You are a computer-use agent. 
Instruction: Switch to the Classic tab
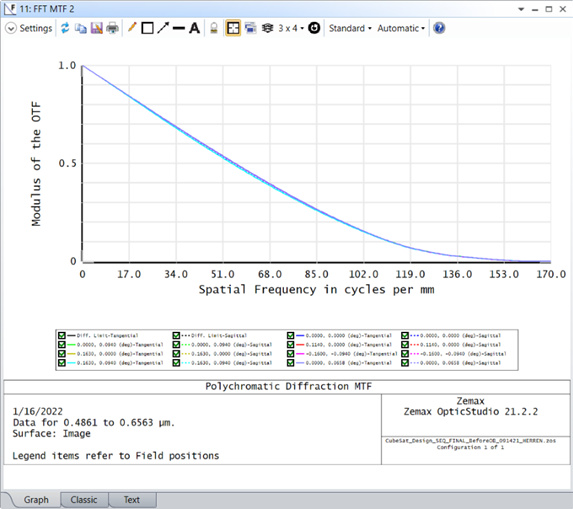[x=84, y=499]
